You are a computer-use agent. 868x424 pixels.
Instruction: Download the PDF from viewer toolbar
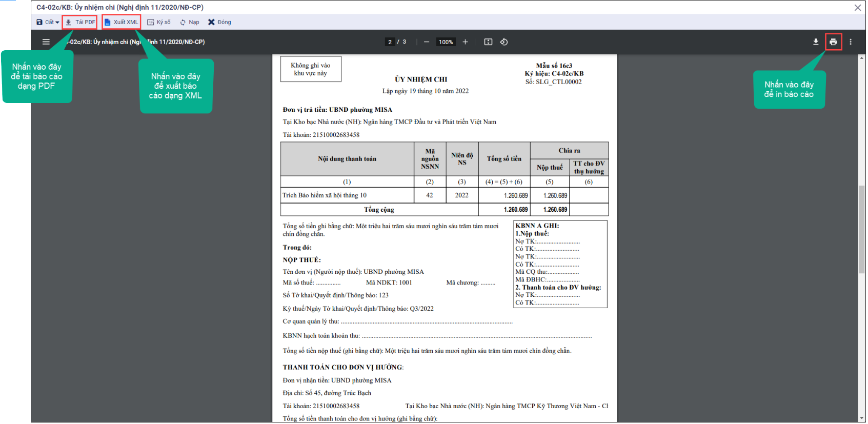(816, 42)
